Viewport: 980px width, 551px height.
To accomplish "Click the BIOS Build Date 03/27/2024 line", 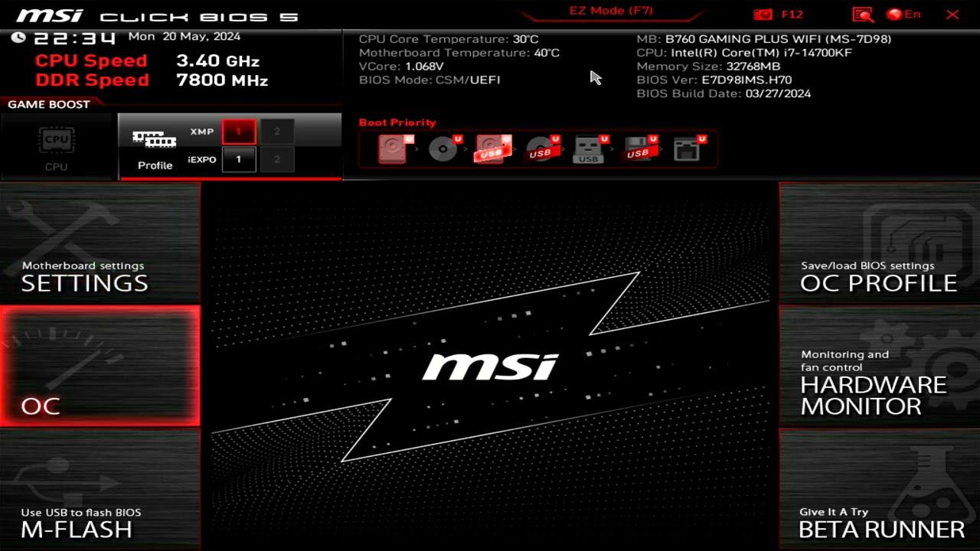I will (724, 93).
